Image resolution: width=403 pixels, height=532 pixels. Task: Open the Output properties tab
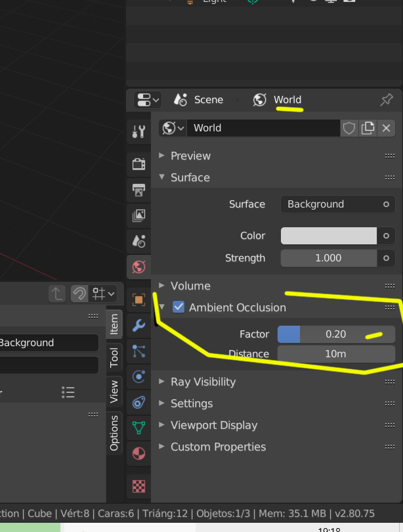point(138,190)
